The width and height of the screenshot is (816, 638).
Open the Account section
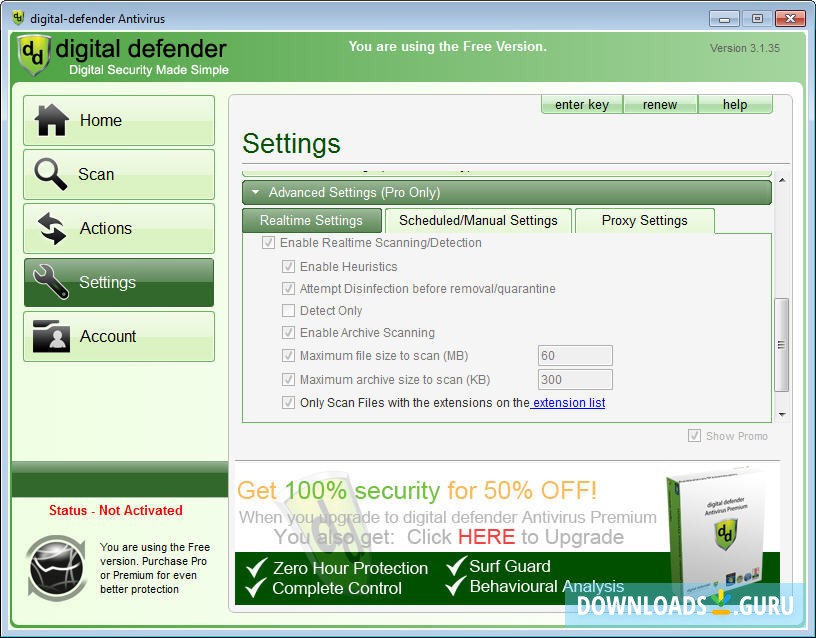(119, 336)
